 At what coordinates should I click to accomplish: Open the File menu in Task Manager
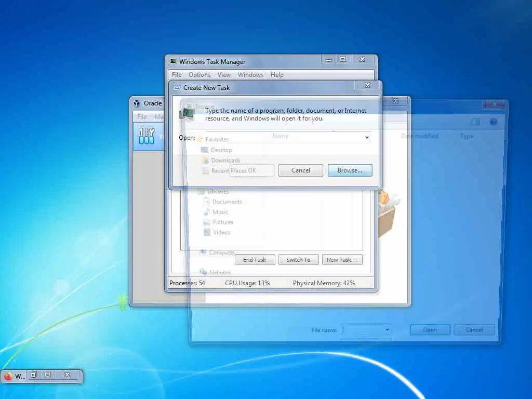(x=177, y=75)
